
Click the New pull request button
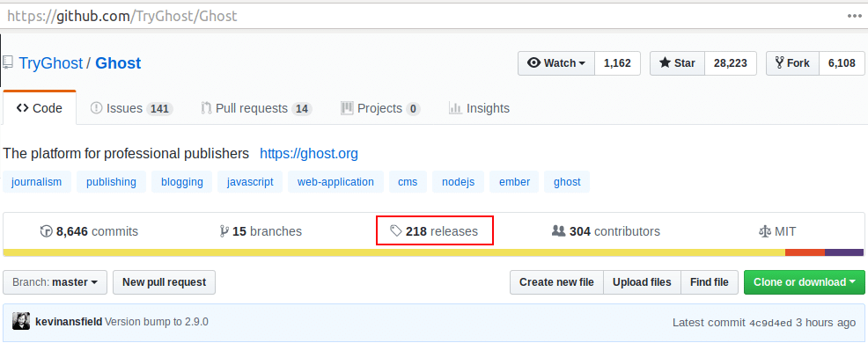pos(165,282)
